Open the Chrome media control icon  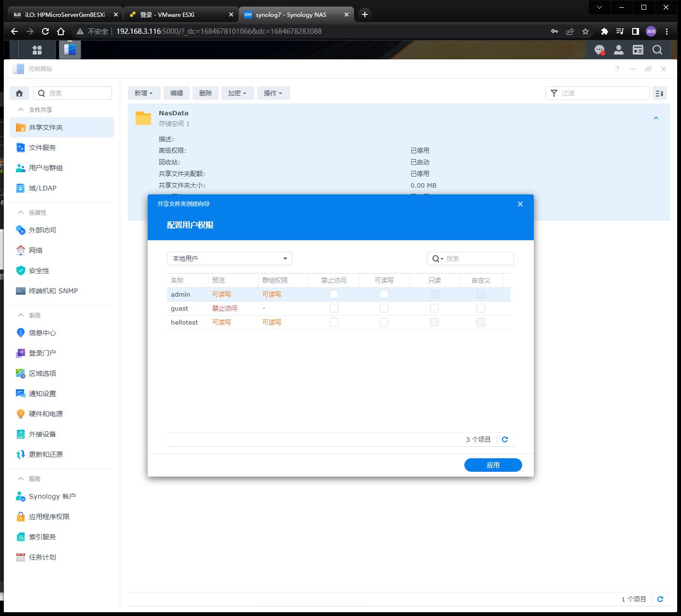(x=620, y=31)
